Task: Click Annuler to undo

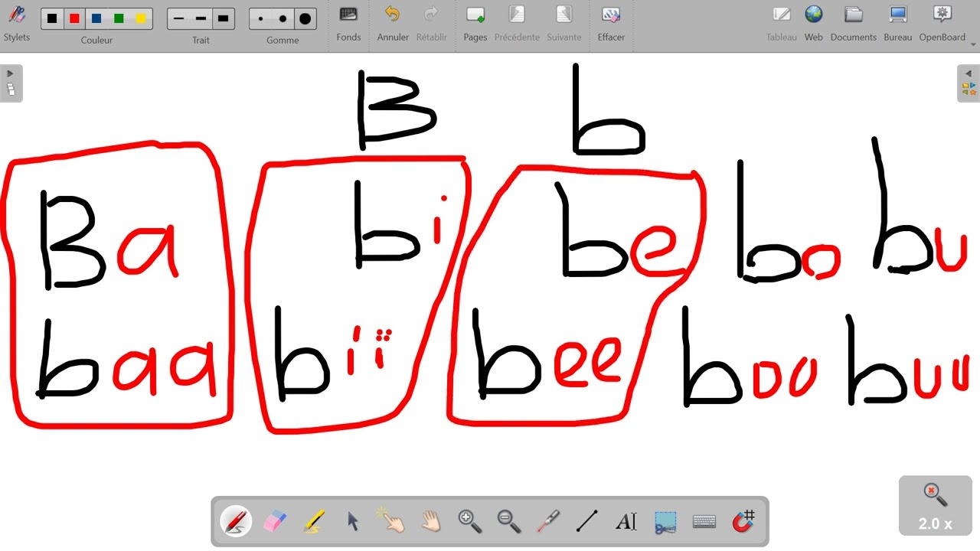Action: 393,23
